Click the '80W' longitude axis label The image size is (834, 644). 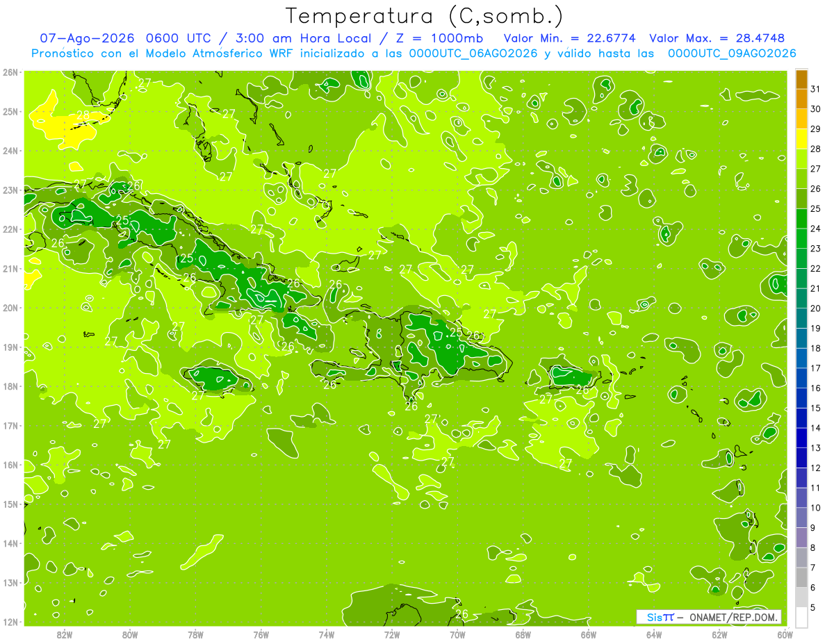tap(131, 634)
